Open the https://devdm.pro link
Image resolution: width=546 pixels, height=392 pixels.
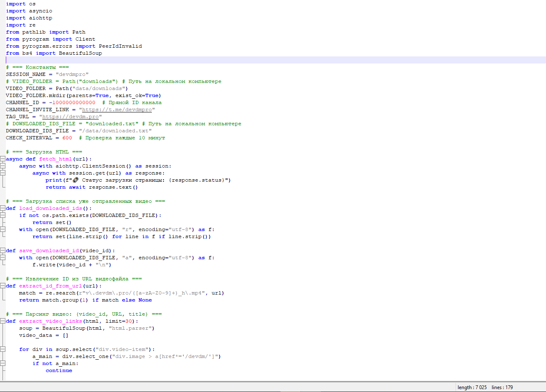point(71,117)
